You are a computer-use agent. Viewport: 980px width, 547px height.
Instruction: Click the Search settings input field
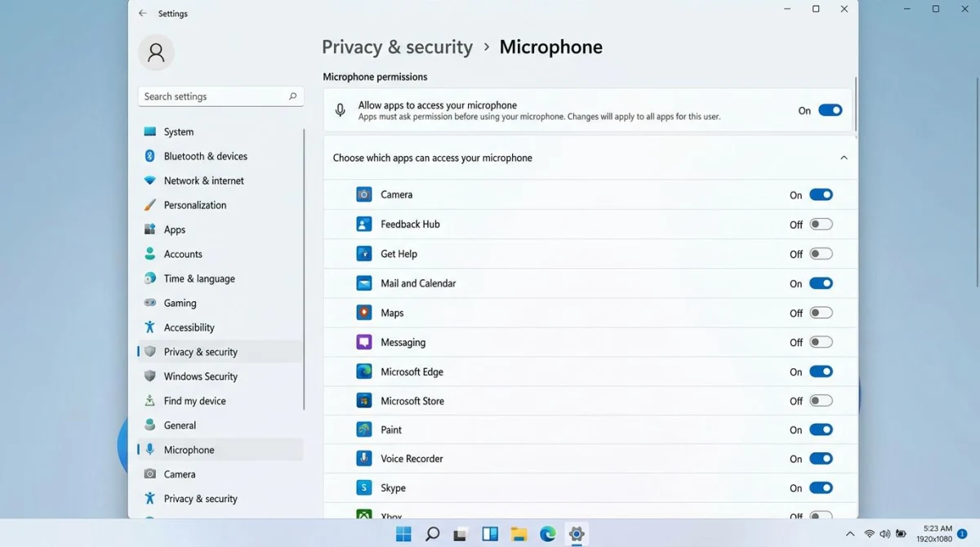220,96
